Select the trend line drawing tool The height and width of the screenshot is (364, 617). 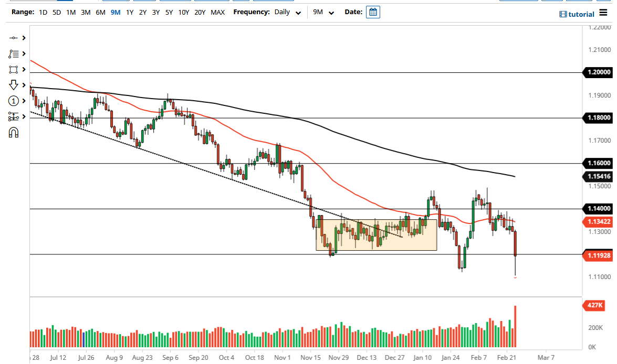(x=14, y=38)
